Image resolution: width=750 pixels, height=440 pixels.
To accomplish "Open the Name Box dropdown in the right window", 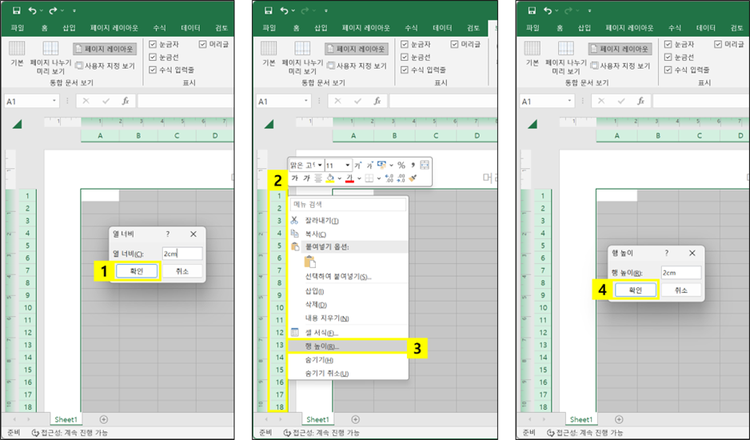I will (569, 101).
